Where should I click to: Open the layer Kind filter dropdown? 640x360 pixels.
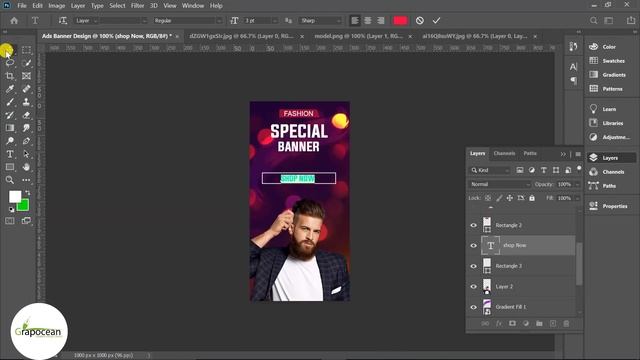pyautogui.click(x=490, y=170)
